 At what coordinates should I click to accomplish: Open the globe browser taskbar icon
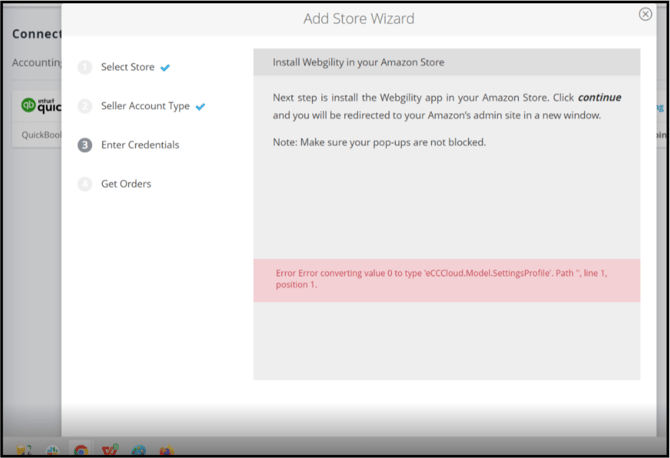[139, 450]
